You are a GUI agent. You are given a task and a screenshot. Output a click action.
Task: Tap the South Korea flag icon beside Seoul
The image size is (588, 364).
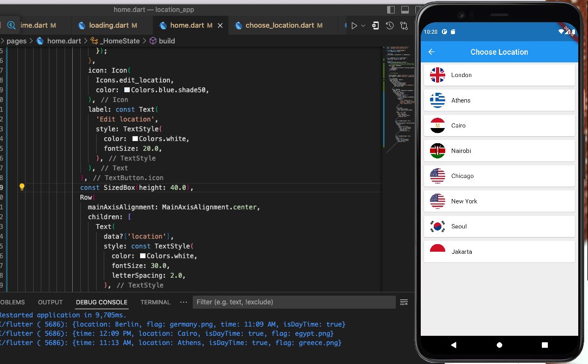coord(437,226)
